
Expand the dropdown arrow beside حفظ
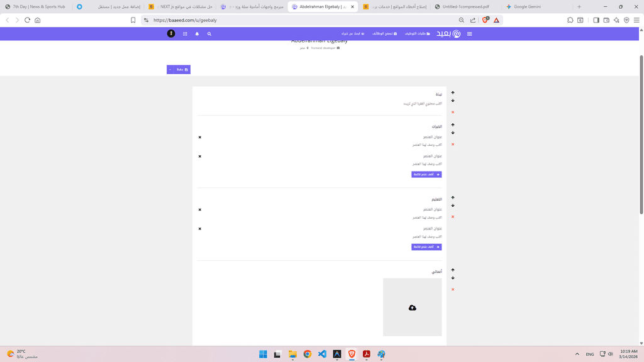[170, 70]
